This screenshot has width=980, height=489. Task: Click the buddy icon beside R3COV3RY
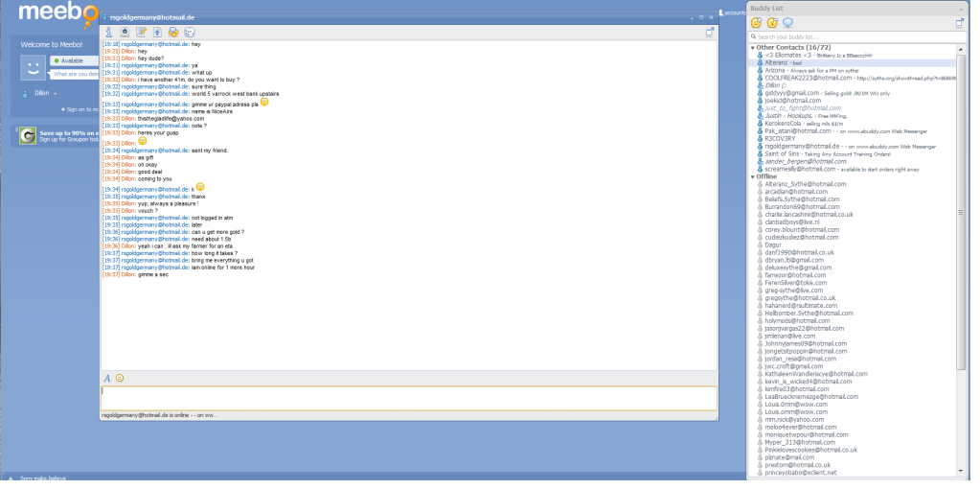coord(761,139)
